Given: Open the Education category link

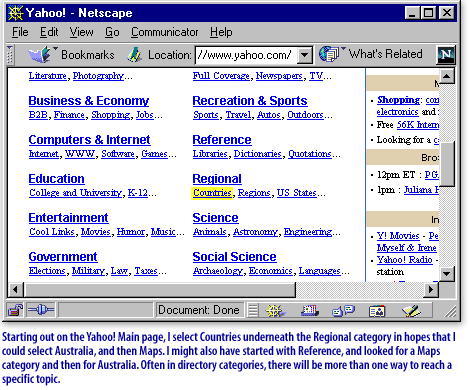Looking at the screenshot, I should pyautogui.click(x=57, y=179).
